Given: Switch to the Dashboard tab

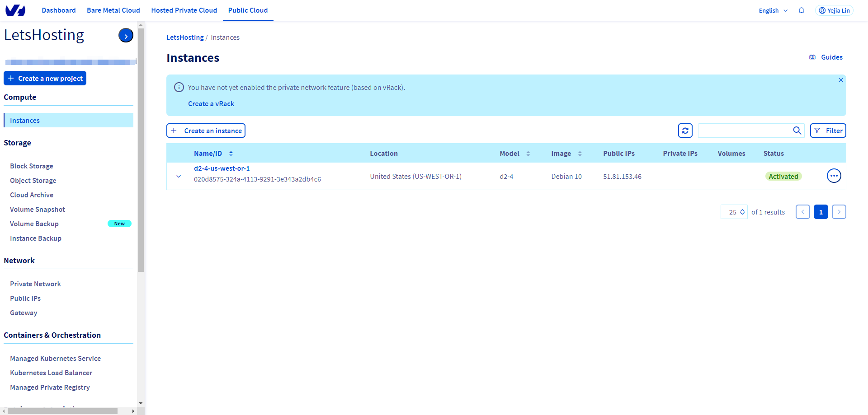Looking at the screenshot, I should pos(59,10).
